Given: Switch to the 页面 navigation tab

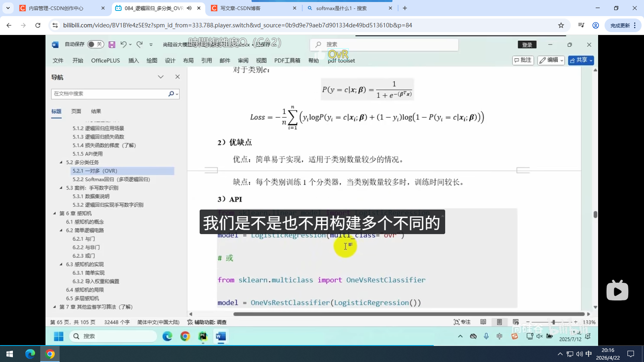Looking at the screenshot, I should (76, 111).
